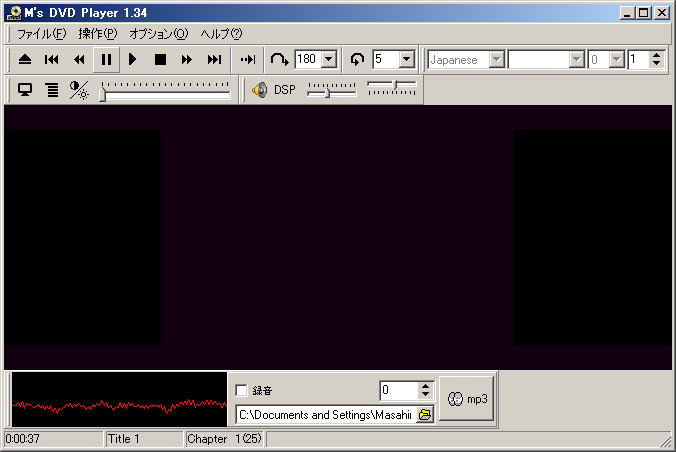Open the 5 skip-back dropdown
Screen dimensions: 676x452
tap(406, 60)
